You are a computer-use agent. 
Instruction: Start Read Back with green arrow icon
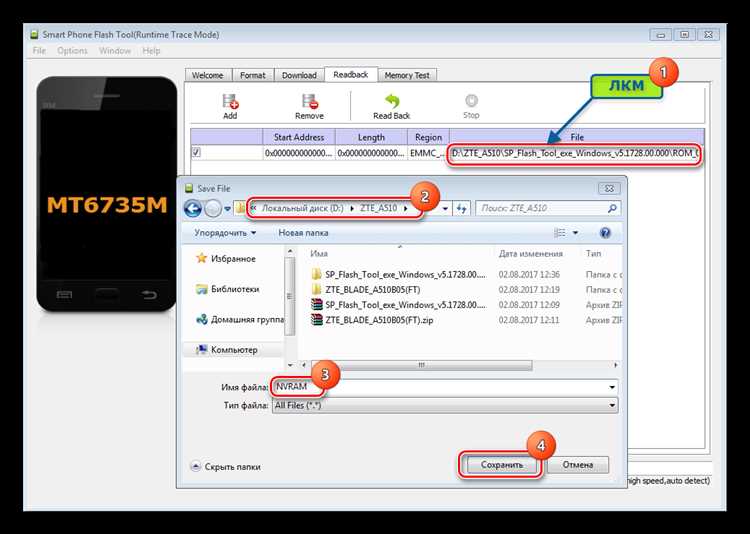(392, 101)
